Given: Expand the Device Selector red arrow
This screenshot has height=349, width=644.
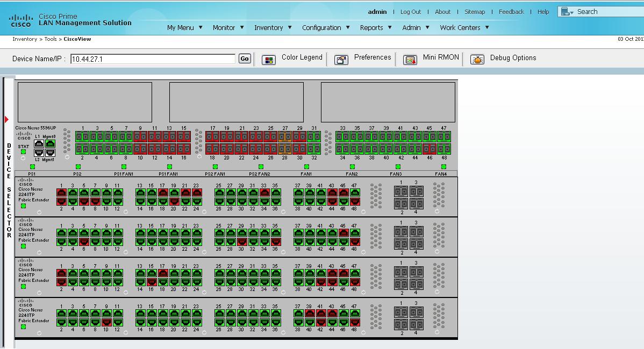Looking at the screenshot, I should (x=6, y=119).
